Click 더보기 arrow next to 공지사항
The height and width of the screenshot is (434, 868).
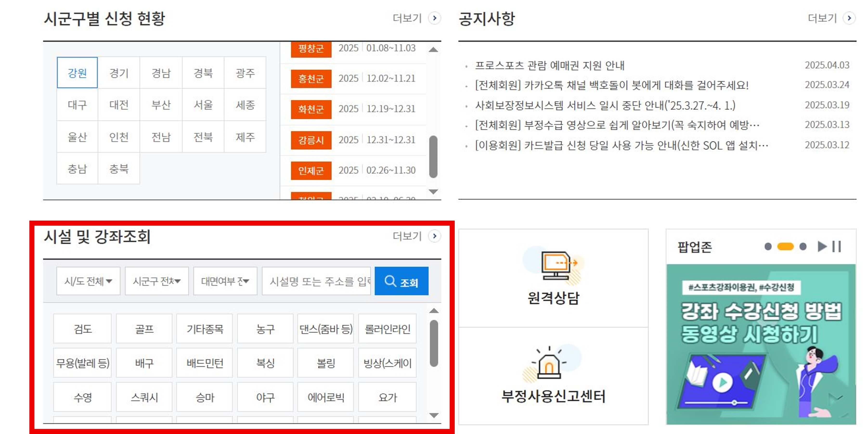[x=849, y=18]
